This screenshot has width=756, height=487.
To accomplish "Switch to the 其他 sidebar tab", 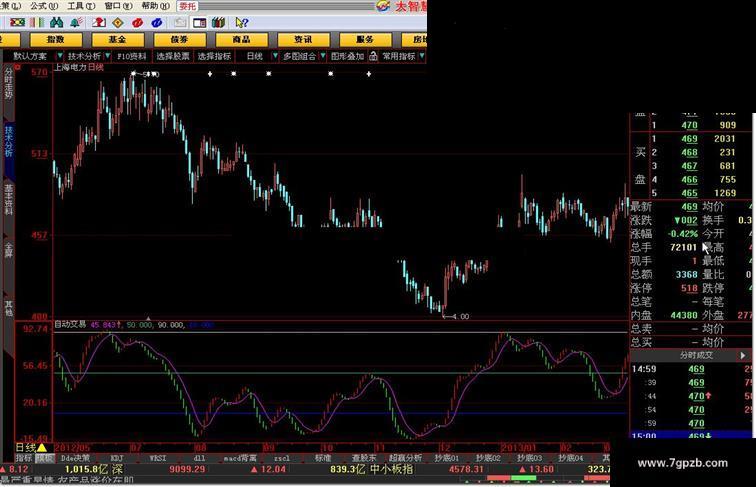I will tap(8, 309).
